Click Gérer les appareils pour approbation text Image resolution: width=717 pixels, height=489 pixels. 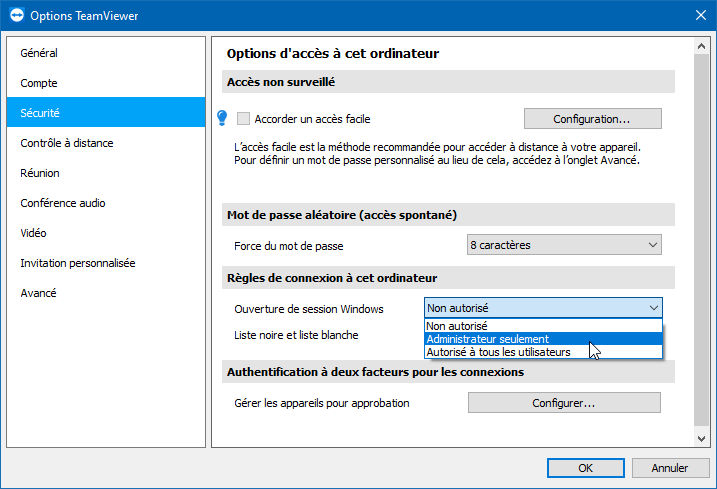pos(321,403)
